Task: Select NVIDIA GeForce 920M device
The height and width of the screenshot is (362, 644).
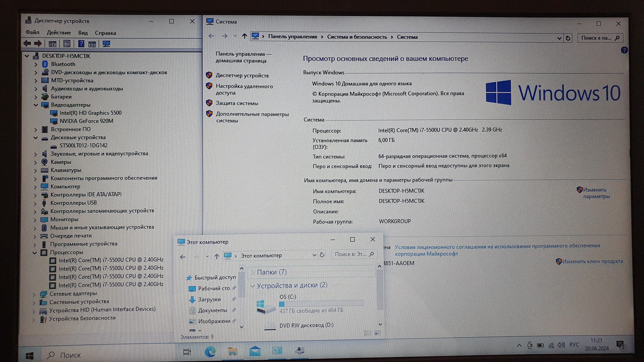Action: point(86,121)
